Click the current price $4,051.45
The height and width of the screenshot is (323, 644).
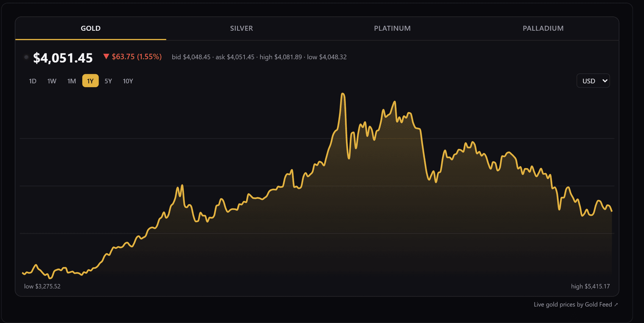click(x=63, y=58)
